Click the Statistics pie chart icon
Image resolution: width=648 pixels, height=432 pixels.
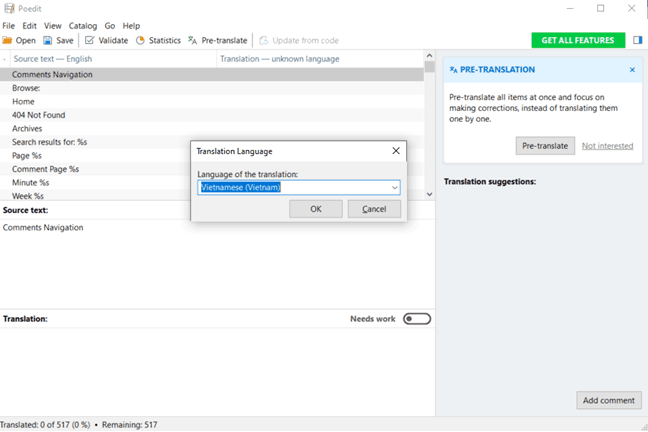(x=141, y=41)
